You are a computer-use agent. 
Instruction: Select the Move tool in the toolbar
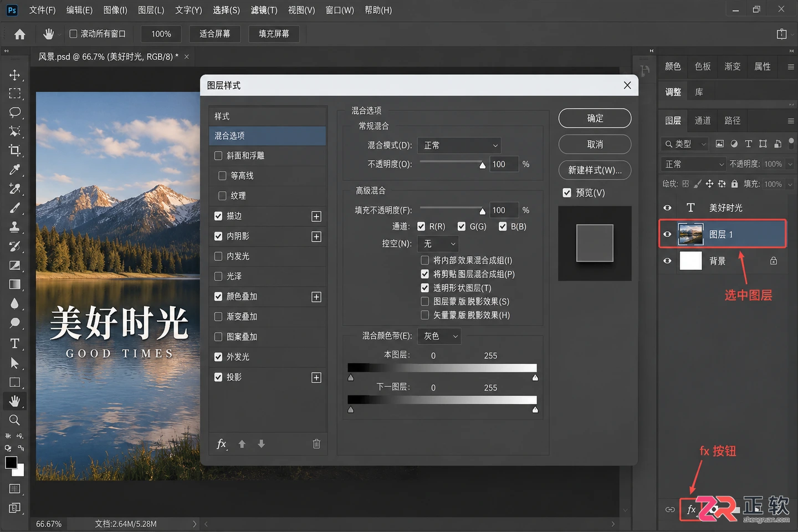[x=15, y=75]
